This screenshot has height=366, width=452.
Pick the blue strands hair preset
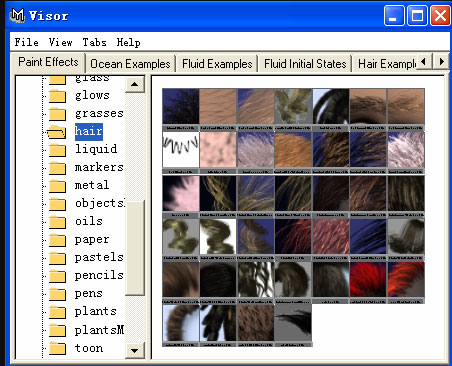click(x=368, y=236)
